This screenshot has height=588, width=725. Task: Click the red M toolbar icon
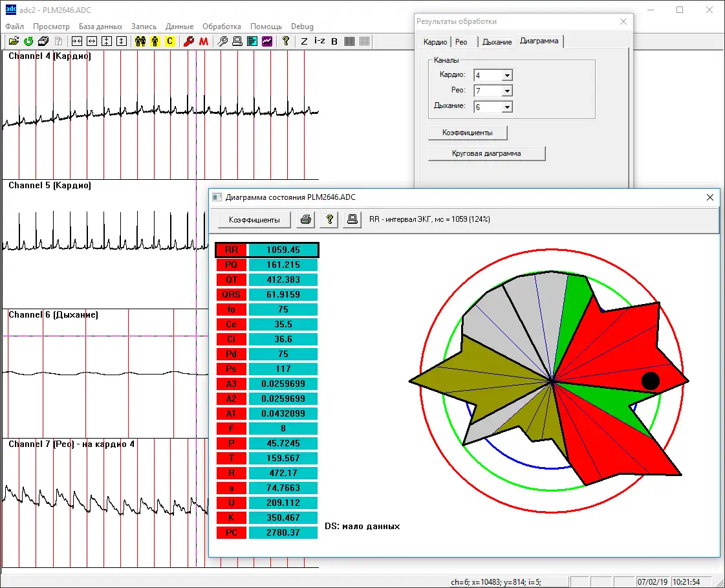point(204,41)
